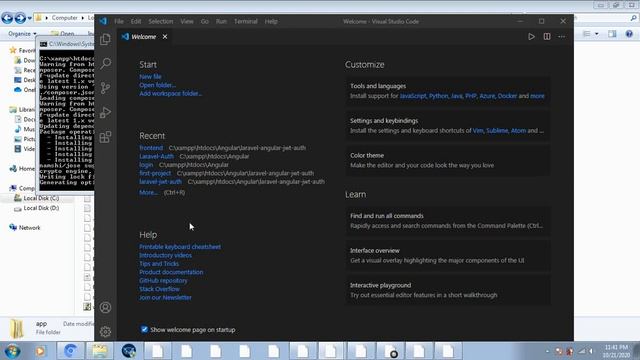Viewport: 640px width, 360px height.
Task: Click the Windows Start button
Action: 12,351
